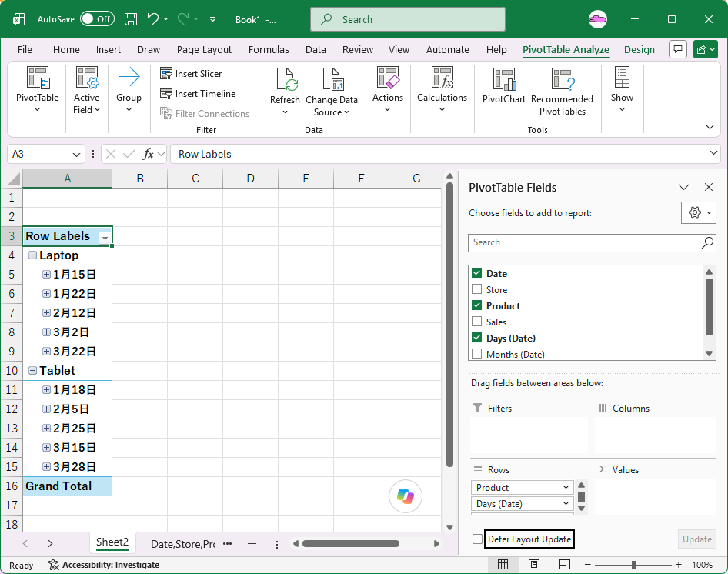
Task: Open the Show options
Action: (622, 89)
